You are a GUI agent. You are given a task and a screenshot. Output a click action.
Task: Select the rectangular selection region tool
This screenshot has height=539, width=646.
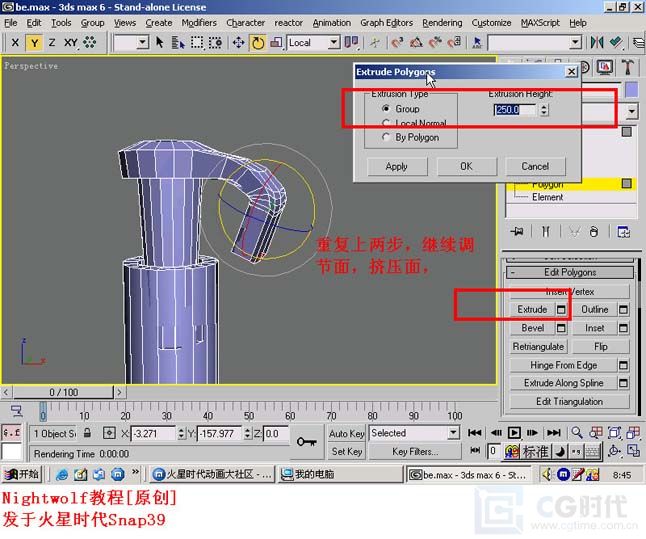click(197, 42)
